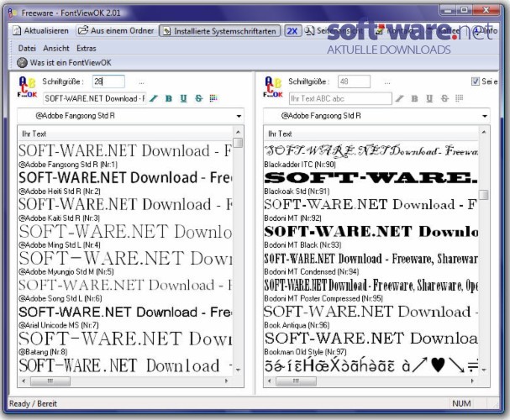Open fonts via Aus einem Ordner
This screenshot has width=510, height=420.
[116, 30]
